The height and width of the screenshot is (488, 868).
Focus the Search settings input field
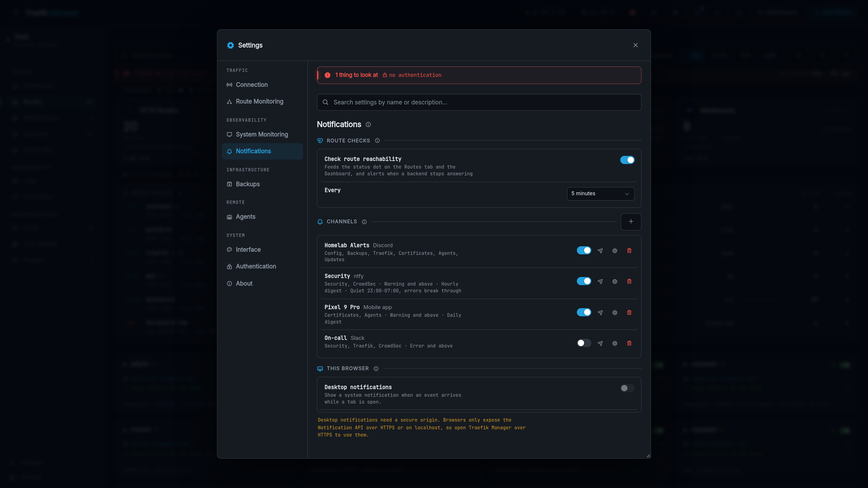(x=479, y=103)
